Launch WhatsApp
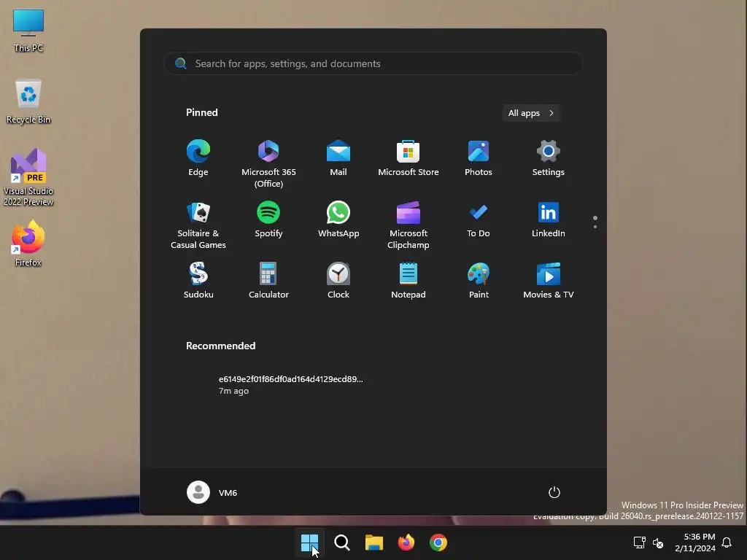The width and height of the screenshot is (747, 560). tap(338, 219)
